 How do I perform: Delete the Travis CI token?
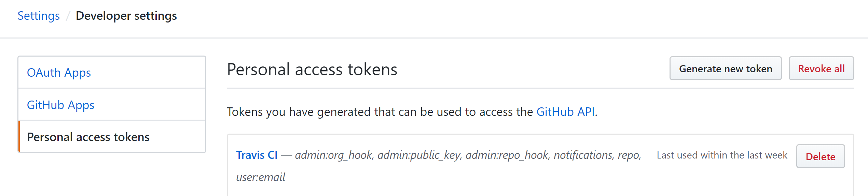[x=820, y=156]
